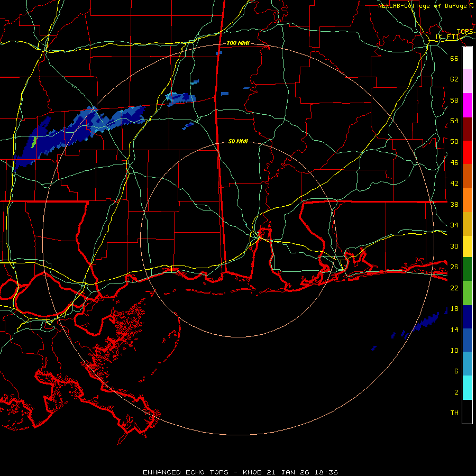This screenshot has height=476, width=476.
Task: Select the light green legend swatch
Action: click(x=467, y=293)
